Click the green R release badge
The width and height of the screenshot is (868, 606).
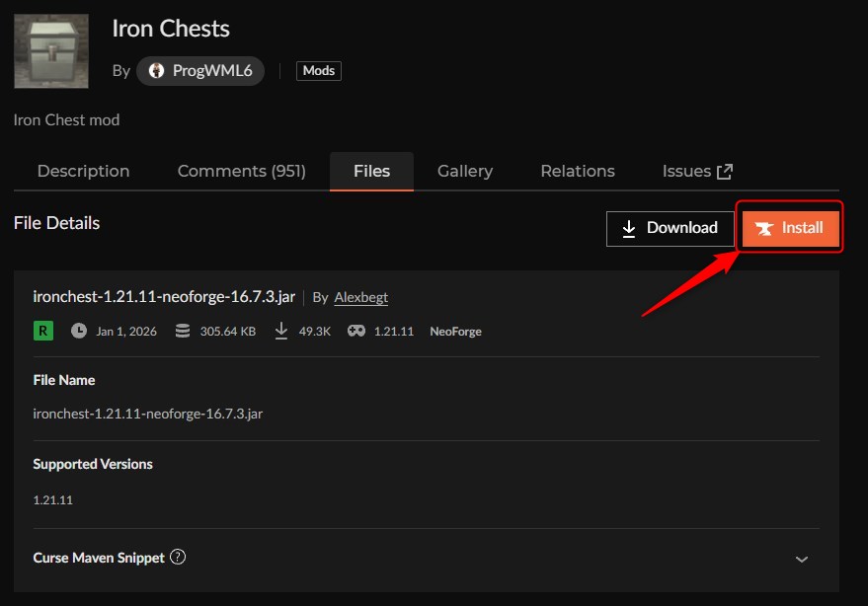pyautogui.click(x=41, y=331)
